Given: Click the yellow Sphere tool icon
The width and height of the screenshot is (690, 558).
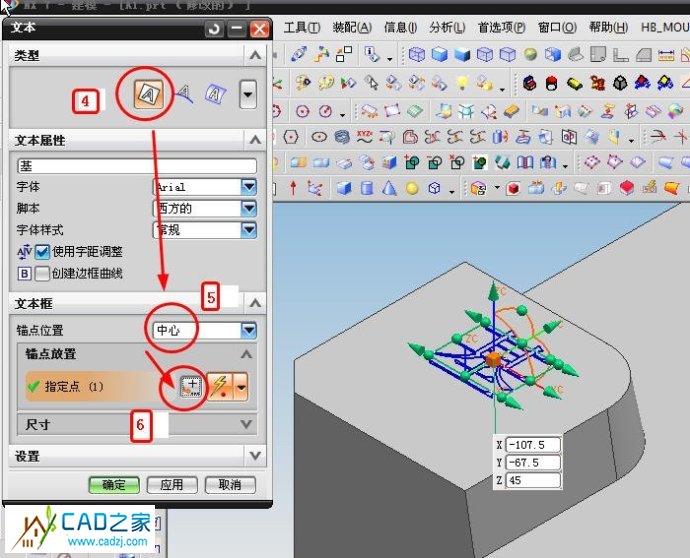Looking at the screenshot, I should [411, 187].
